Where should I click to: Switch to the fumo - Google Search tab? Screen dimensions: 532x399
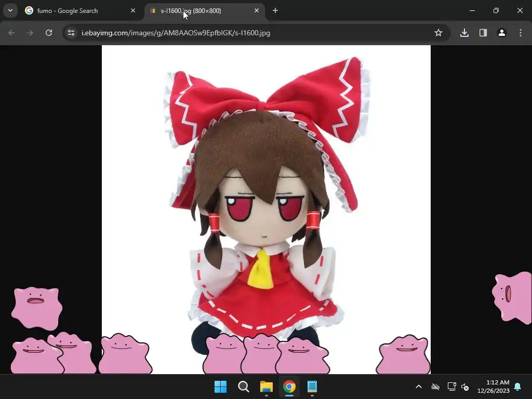click(81, 11)
